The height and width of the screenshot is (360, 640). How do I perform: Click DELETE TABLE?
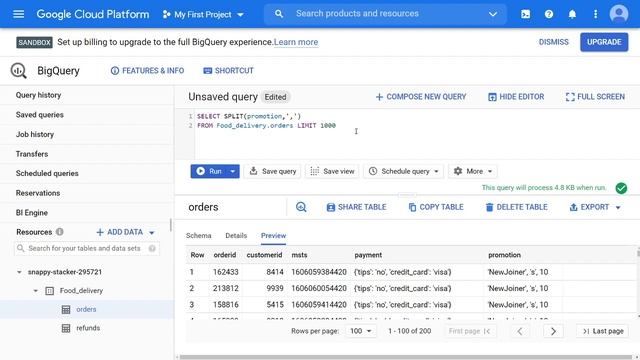(516, 207)
